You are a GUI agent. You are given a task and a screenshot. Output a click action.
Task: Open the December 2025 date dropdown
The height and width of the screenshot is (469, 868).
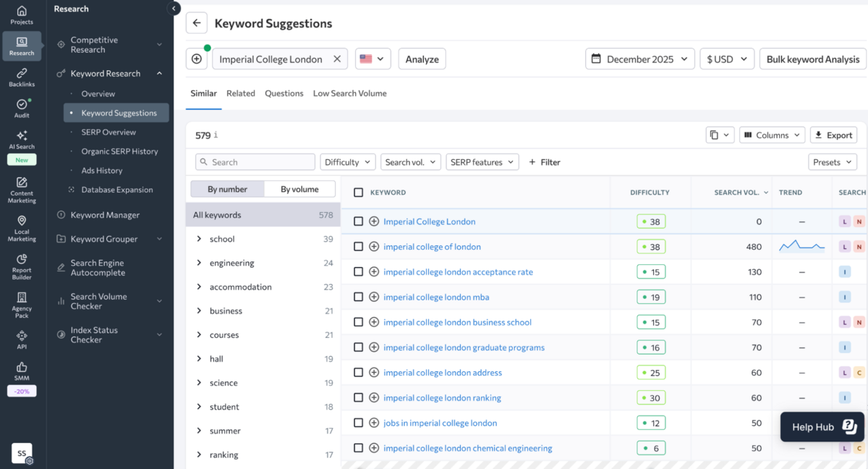pos(640,59)
